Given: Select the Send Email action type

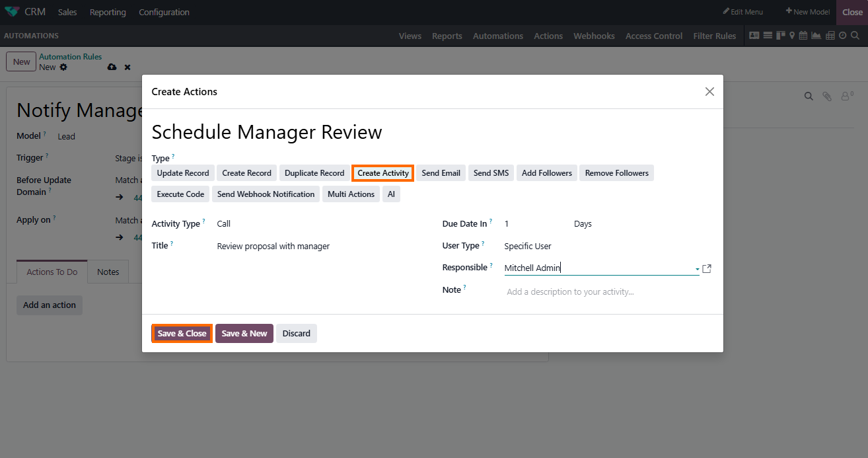Looking at the screenshot, I should click(x=441, y=173).
